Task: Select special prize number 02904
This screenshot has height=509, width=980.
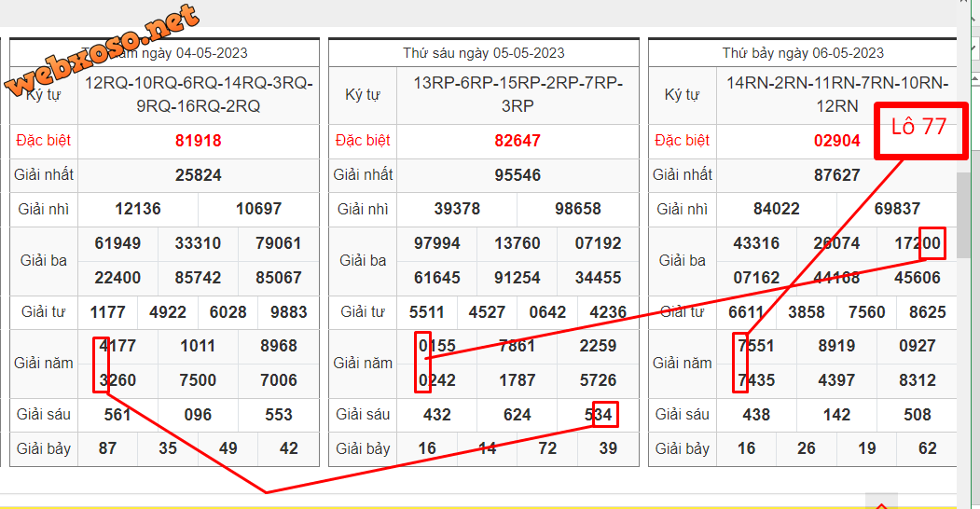Action: (836, 141)
